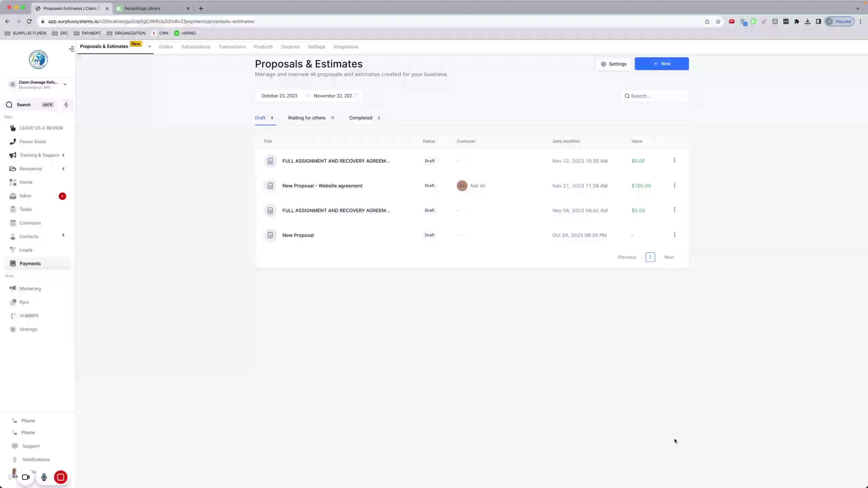Click the quick actions lightning bolt icon
The width and height of the screenshot is (868, 488).
click(66, 105)
